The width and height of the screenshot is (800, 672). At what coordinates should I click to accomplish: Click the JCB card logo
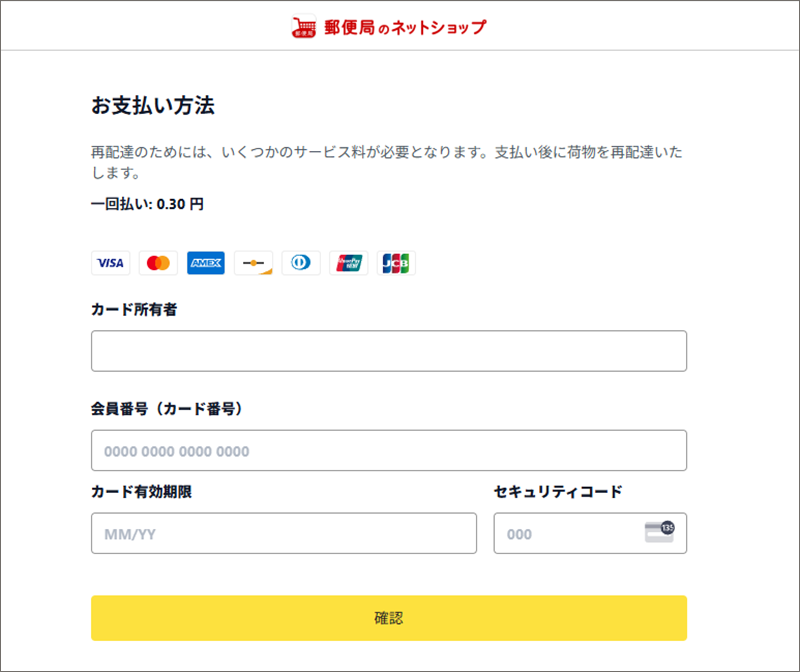coord(396,263)
